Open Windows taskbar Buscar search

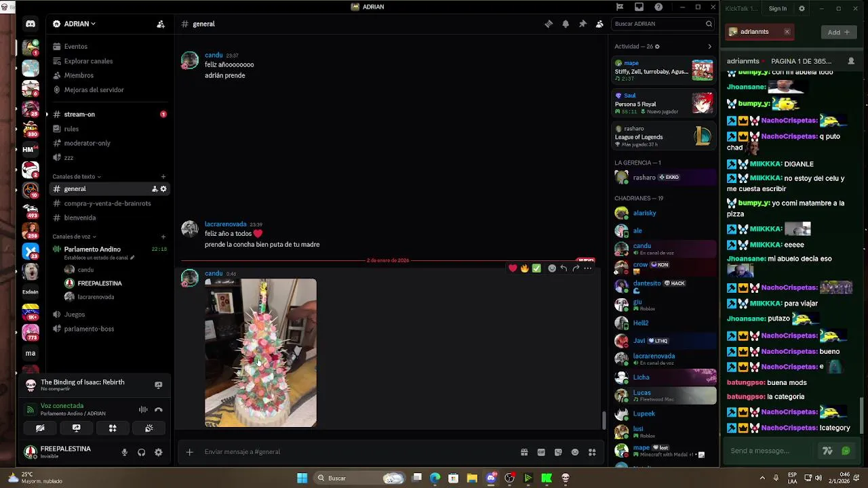360,478
